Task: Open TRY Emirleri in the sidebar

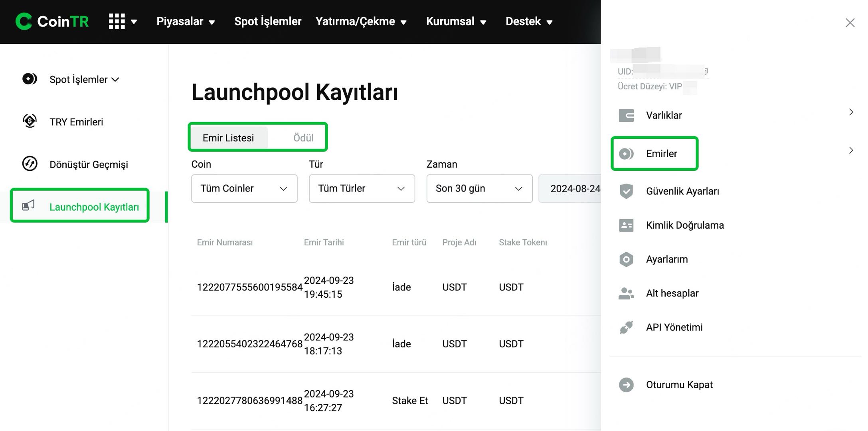Action: [76, 122]
